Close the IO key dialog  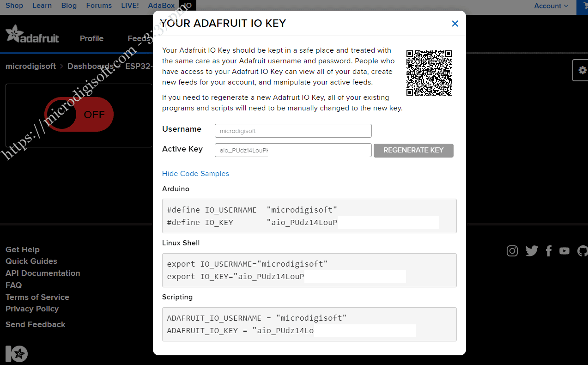pos(455,23)
